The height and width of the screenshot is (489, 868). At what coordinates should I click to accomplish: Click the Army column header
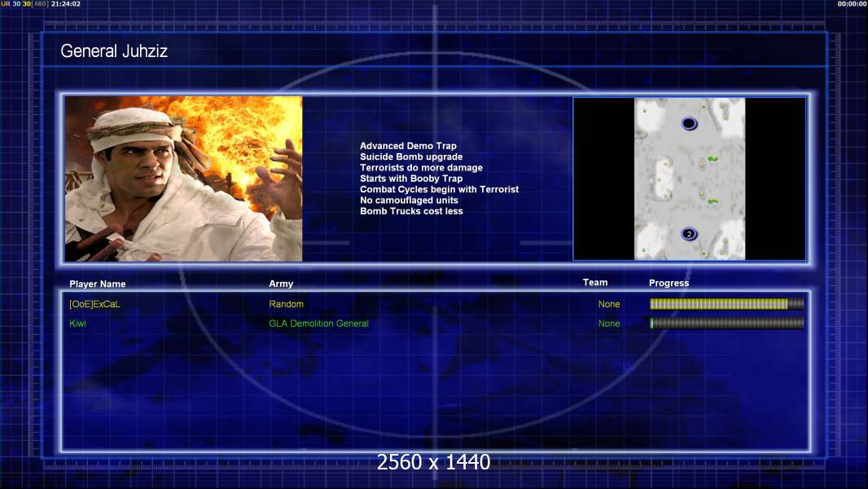(281, 284)
